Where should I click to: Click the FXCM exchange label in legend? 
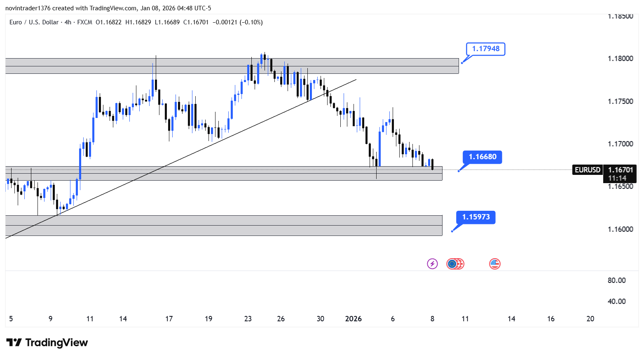(x=84, y=22)
